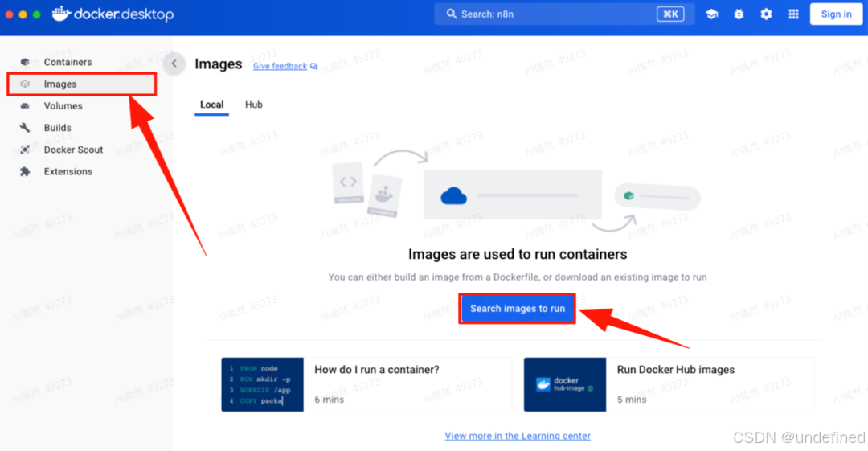Click the search magnifier icon
Viewport: 868px width, 451px height.
tap(452, 14)
